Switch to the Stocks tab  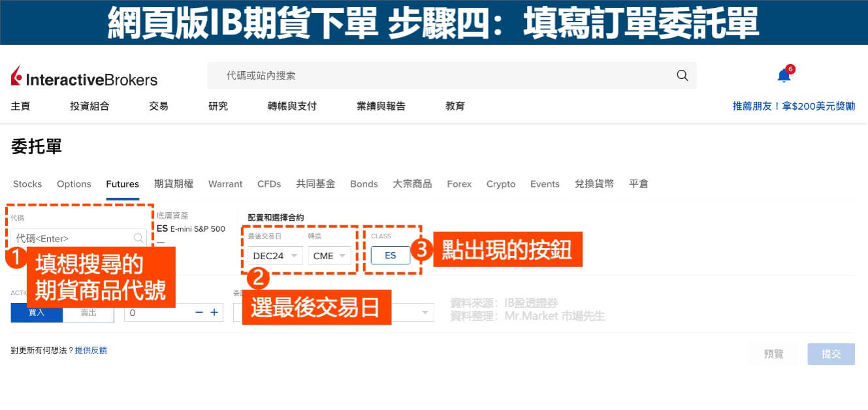27,184
